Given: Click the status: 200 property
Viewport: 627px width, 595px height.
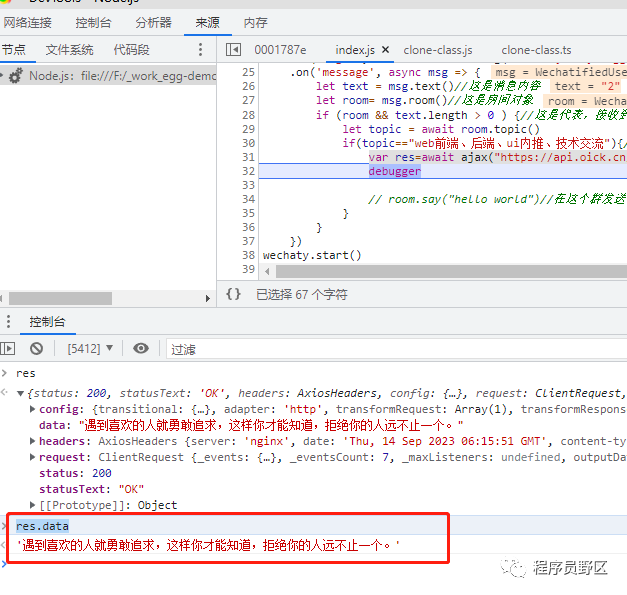Looking at the screenshot, I should point(75,473).
